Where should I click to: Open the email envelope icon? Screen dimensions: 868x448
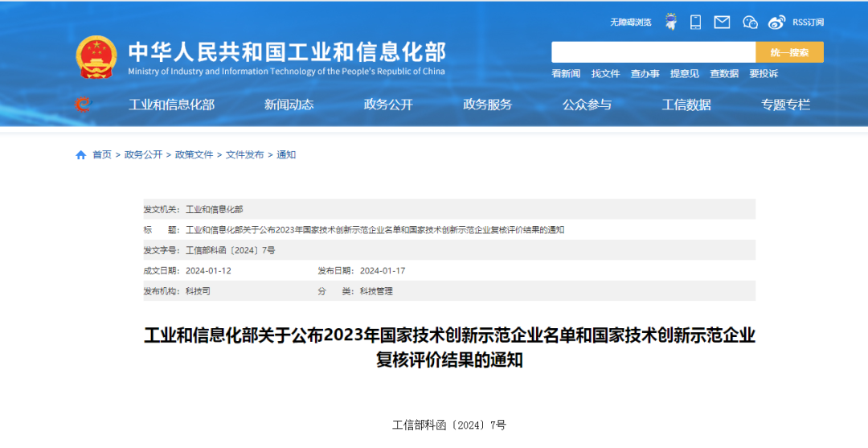(722, 23)
